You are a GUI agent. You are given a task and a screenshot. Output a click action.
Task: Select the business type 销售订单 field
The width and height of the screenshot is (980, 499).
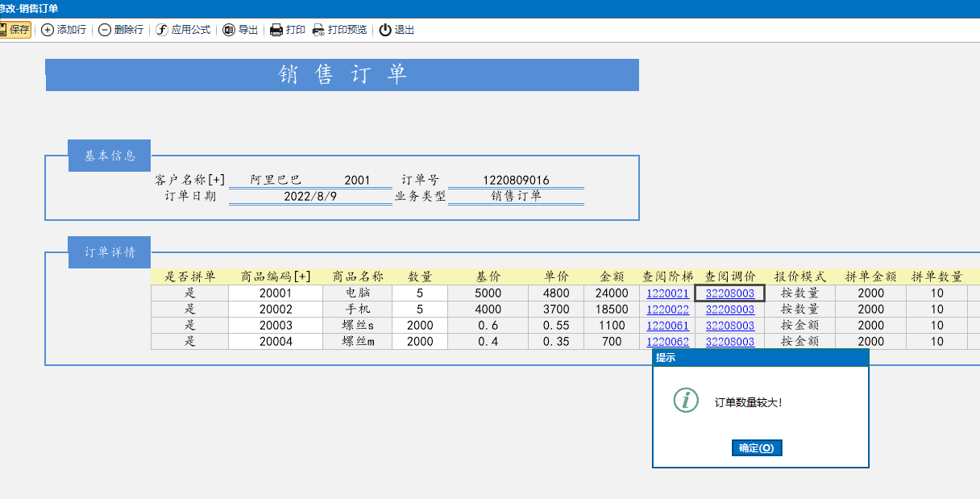516,196
